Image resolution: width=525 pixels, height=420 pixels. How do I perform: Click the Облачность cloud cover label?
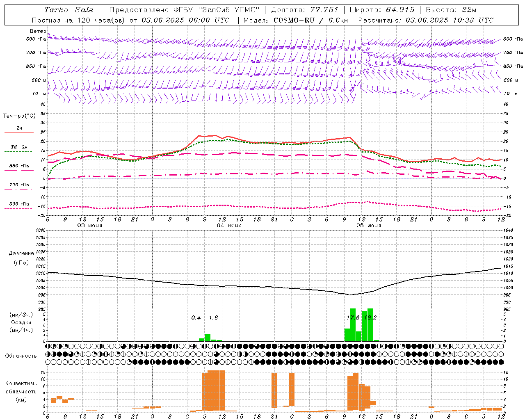(21, 356)
